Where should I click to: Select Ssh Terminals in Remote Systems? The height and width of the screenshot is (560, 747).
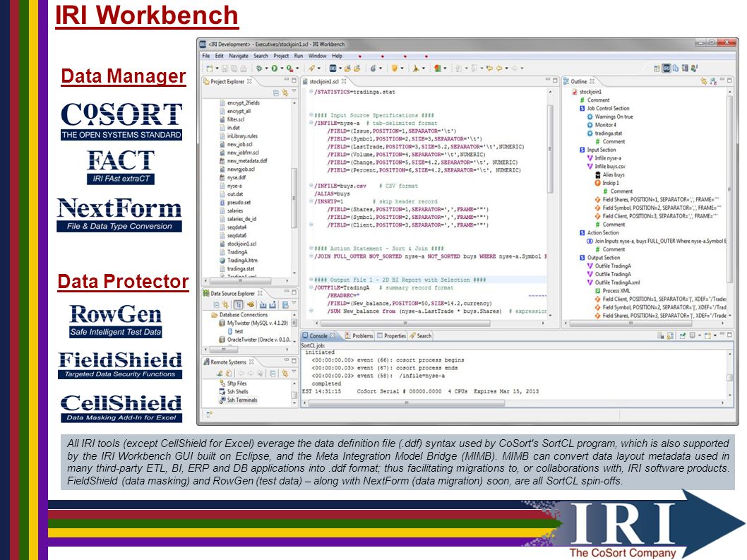click(x=238, y=400)
